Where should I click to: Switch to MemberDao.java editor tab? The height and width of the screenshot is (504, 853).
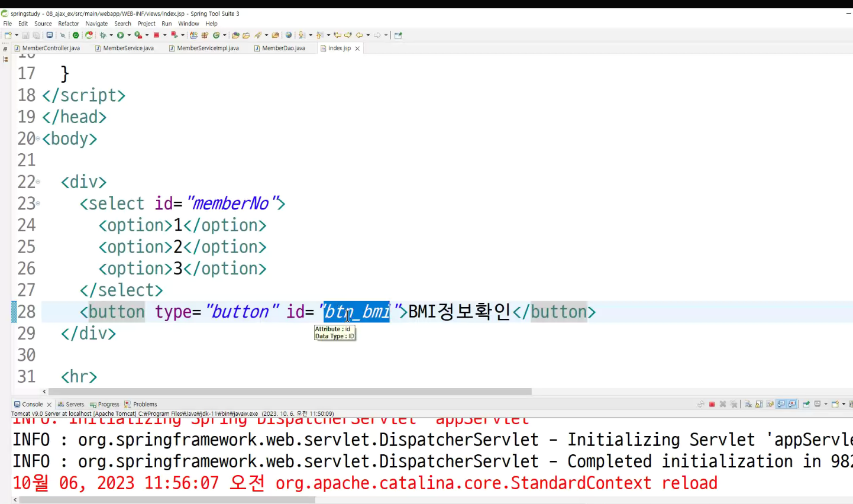pos(280,49)
